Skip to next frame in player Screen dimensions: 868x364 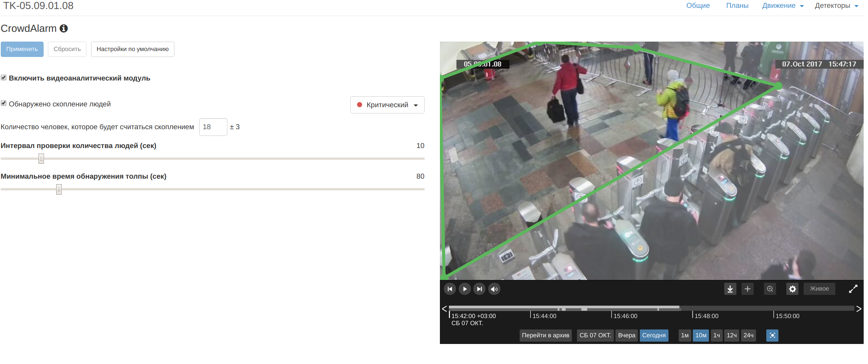click(479, 289)
